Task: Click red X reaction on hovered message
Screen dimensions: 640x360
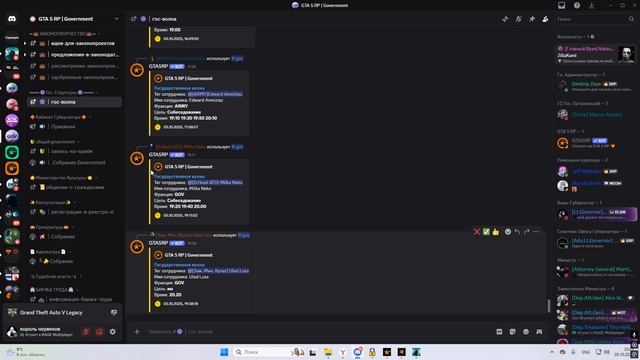Action: [477, 232]
